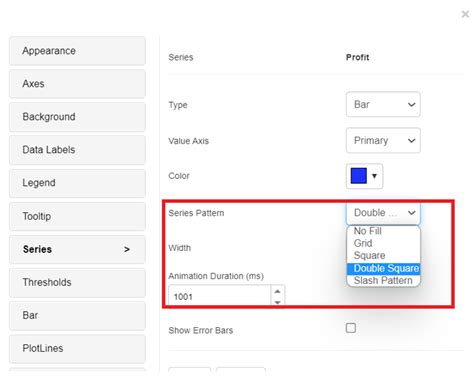Click the Series tab

coord(77,249)
